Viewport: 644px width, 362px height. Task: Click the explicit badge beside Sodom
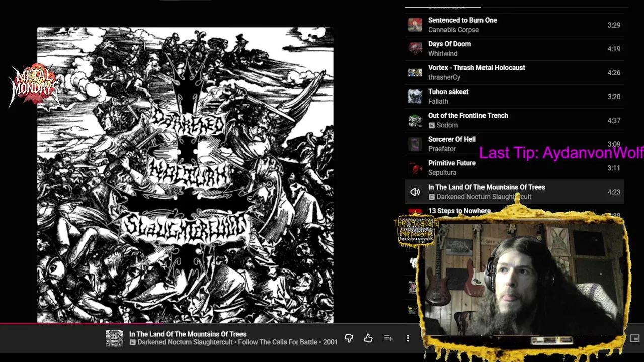[431, 125]
